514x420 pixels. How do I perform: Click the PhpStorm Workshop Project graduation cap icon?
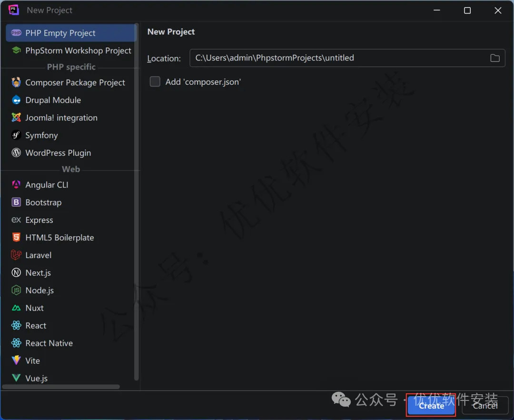[x=16, y=50]
